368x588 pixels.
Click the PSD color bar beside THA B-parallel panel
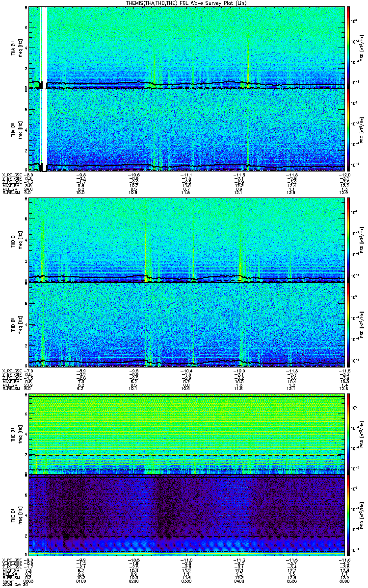pyautogui.click(x=349, y=130)
